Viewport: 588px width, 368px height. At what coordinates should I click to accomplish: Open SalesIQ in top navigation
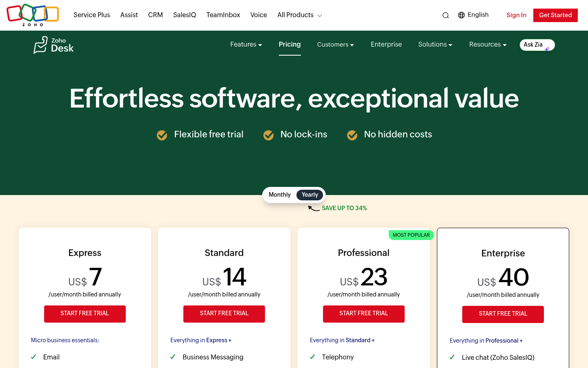tap(185, 15)
